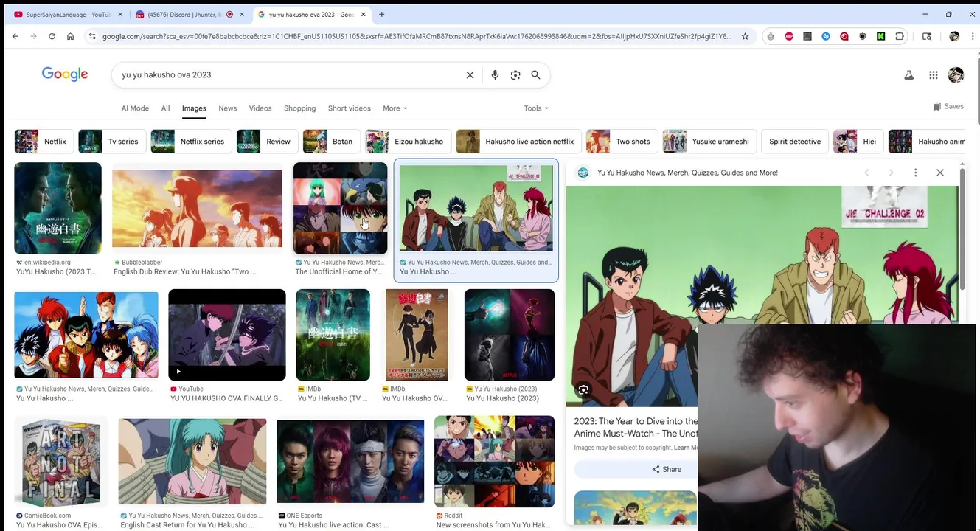Screen dimensions: 980x531
Task: Expand the More search categories dropdown
Action: 395,108
